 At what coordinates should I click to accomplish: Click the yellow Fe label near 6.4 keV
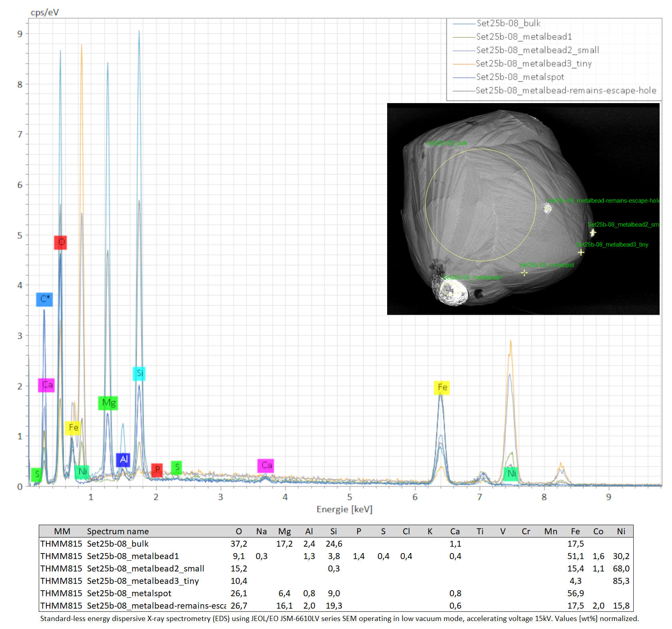pos(442,387)
